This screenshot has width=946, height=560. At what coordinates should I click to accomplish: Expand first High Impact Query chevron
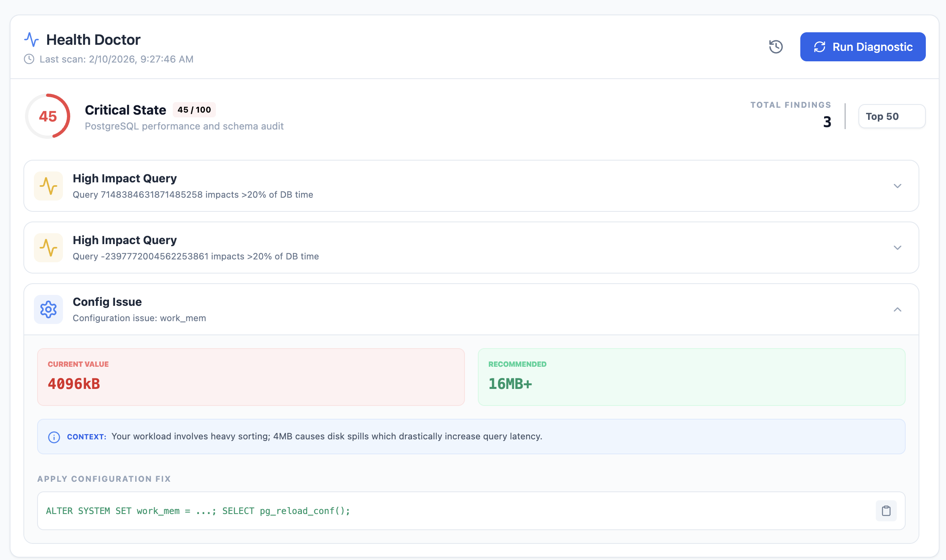[897, 186]
